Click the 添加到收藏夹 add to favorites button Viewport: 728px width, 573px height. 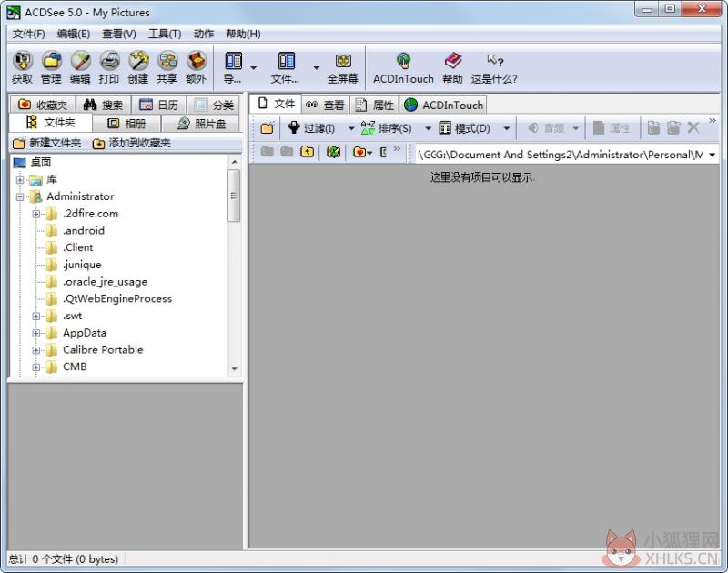(132, 143)
